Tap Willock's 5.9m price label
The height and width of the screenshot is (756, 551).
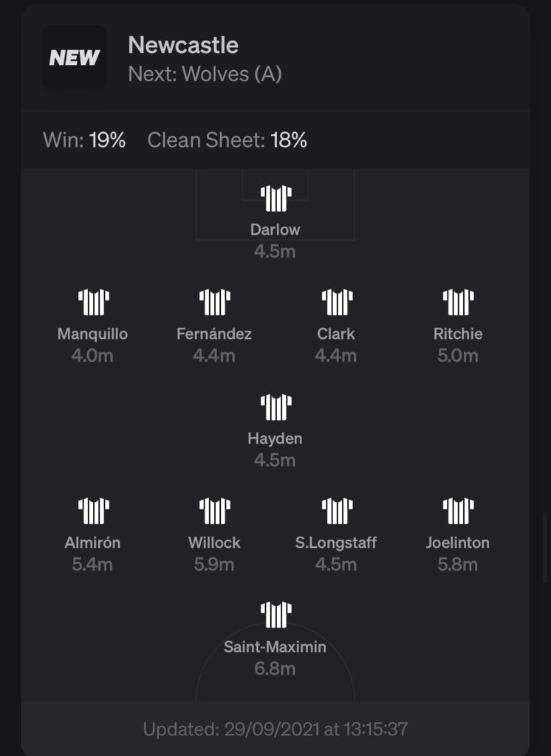click(x=214, y=564)
